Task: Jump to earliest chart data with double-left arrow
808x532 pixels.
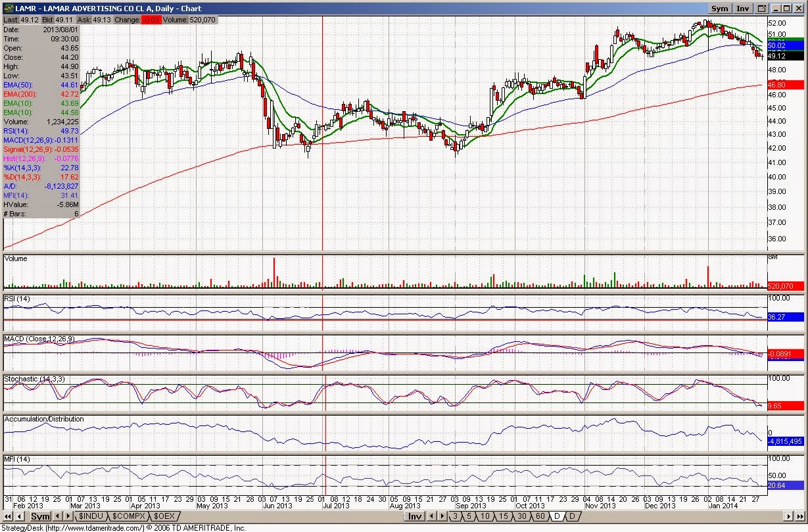Action: click(8, 516)
